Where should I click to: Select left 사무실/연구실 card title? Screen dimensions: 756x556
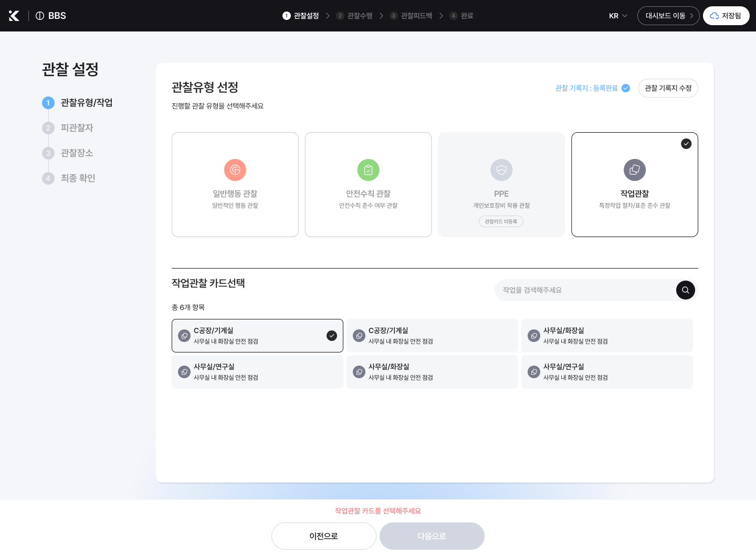coord(214,367)
